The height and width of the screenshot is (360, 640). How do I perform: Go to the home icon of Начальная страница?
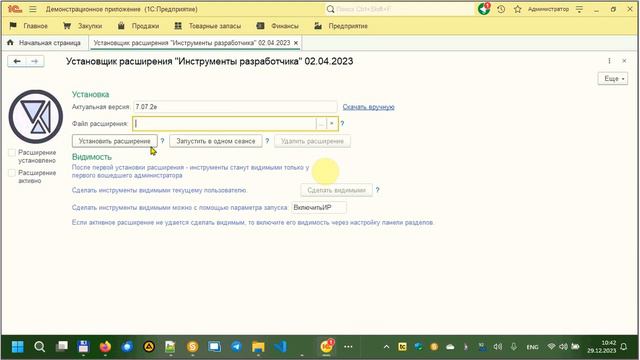tap(11, 42)
